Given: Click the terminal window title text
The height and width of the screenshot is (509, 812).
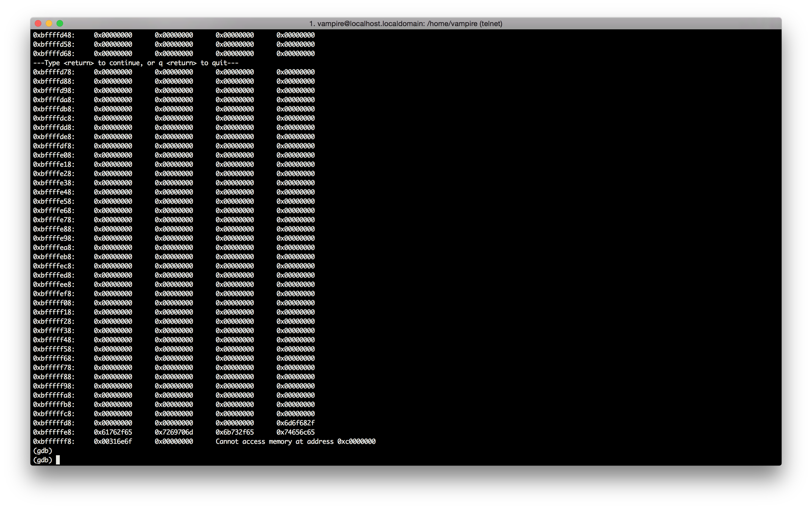Looking at the screenshot, I should [x=405, y=24].
